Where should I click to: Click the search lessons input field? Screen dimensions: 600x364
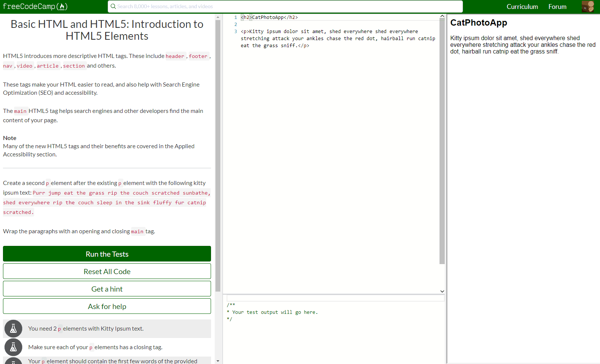coord(285,6)
